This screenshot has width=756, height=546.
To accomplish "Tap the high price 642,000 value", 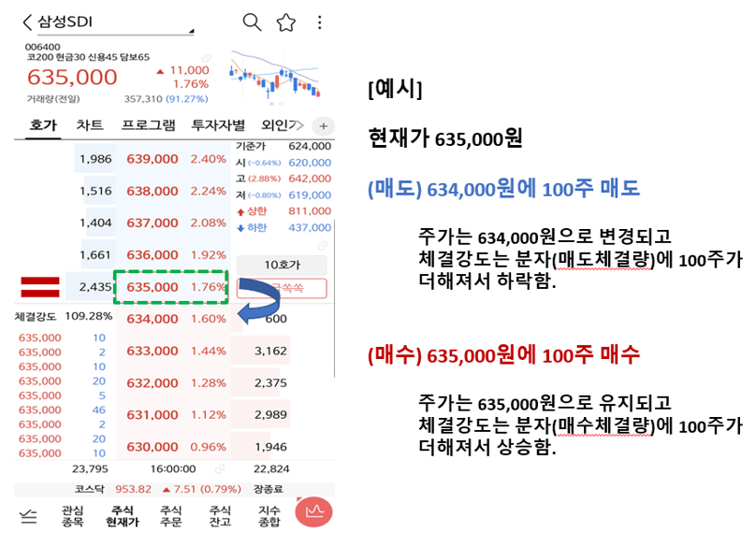I will point(310,179).
